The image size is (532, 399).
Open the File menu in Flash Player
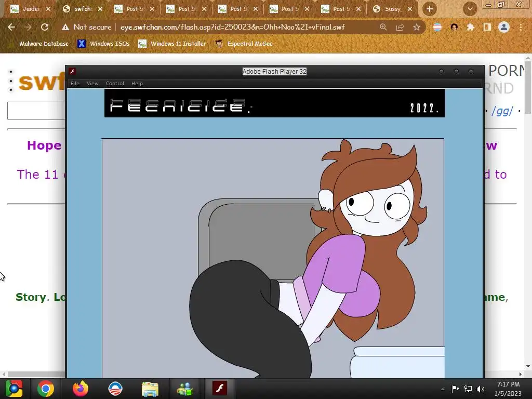[75, 84]
